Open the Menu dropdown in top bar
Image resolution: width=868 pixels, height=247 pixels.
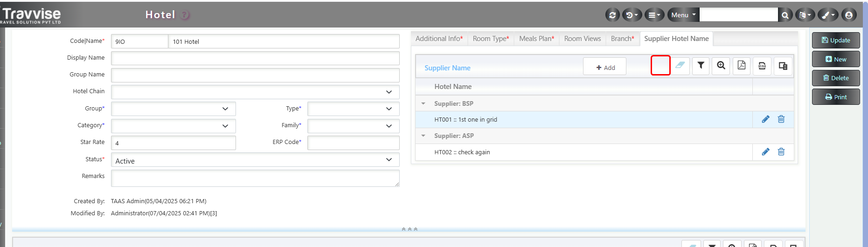[683, 15]
